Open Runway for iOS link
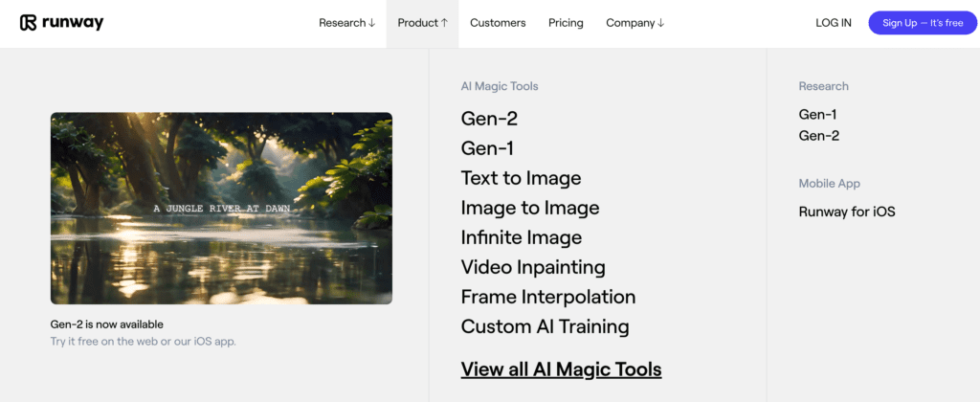Screen dimensions: 980x402 click(x=847, y=212)
